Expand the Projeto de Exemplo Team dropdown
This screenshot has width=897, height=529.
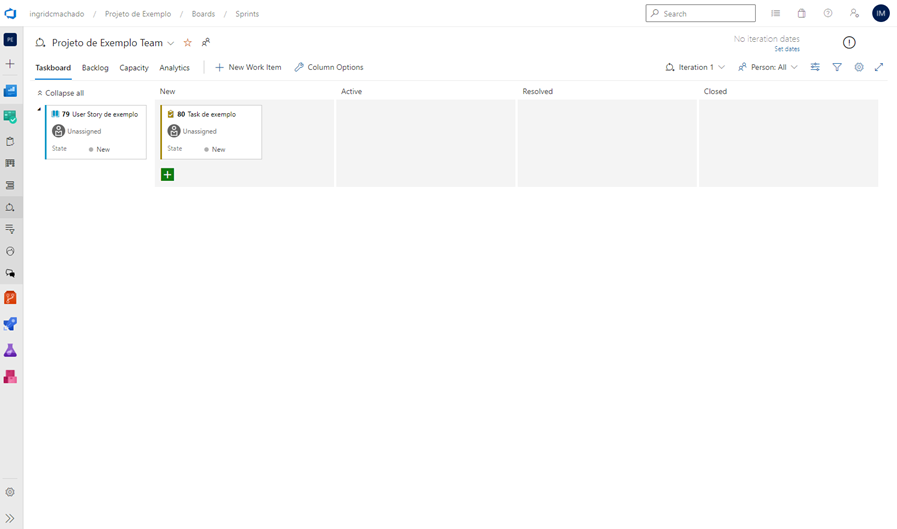170,43
